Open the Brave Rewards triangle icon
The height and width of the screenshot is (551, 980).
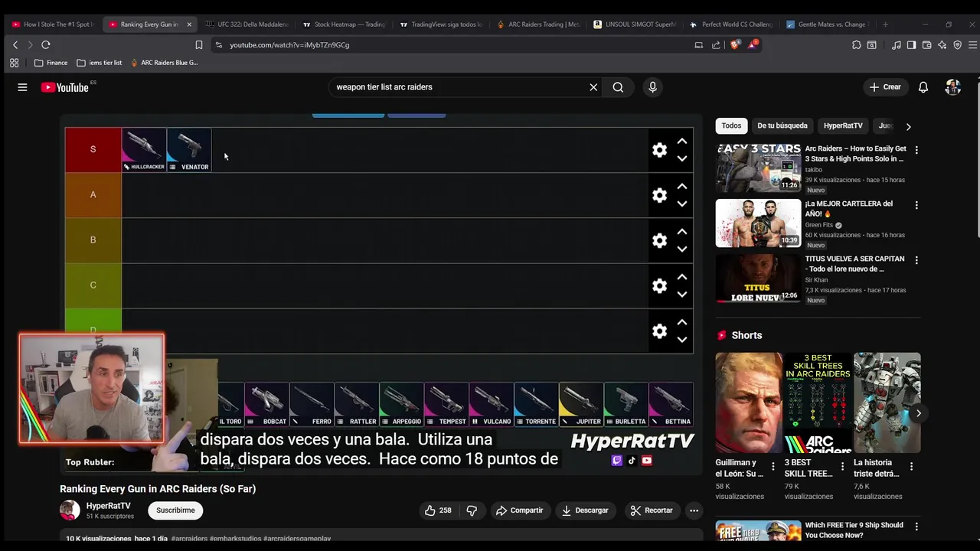[x=753, y=45]
